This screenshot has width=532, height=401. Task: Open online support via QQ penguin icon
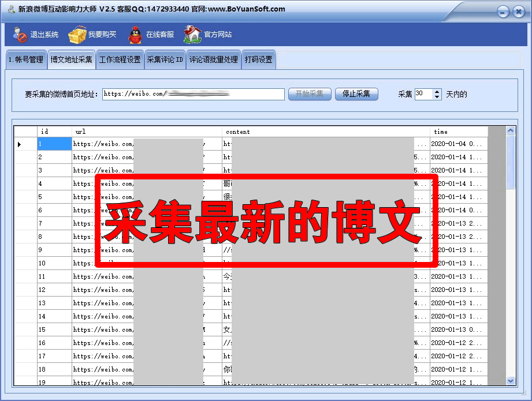click(x=135, y=35)
